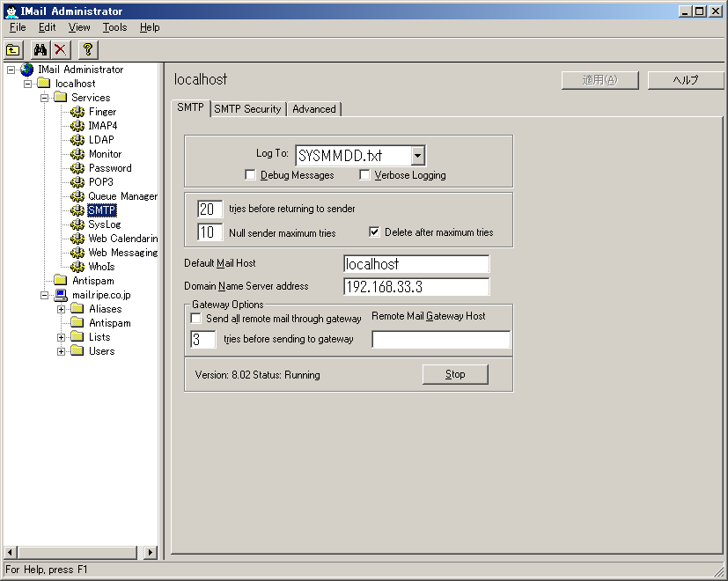Click the ヘルプ help button

click(x=685, y=80)
